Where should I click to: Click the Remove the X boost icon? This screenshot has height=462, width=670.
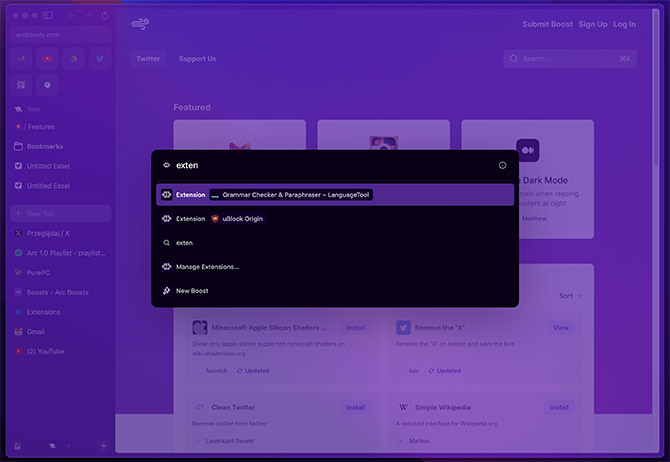point(403,328)
